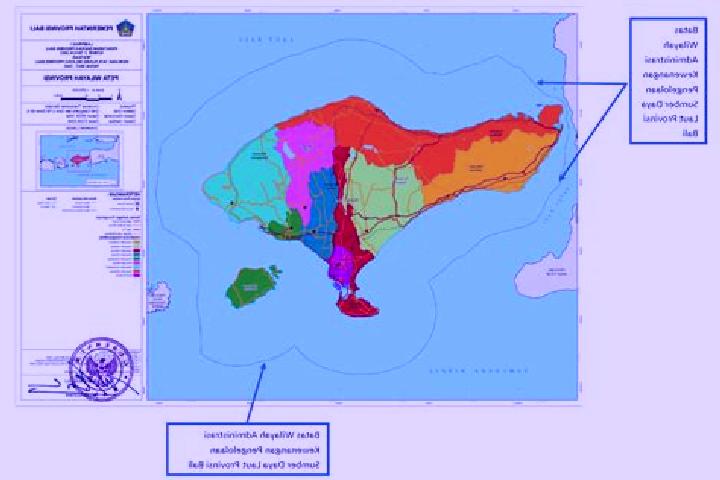Click the arrowhead pointing at the northern sea boundary
720x480 pixels.
point(541,83)
